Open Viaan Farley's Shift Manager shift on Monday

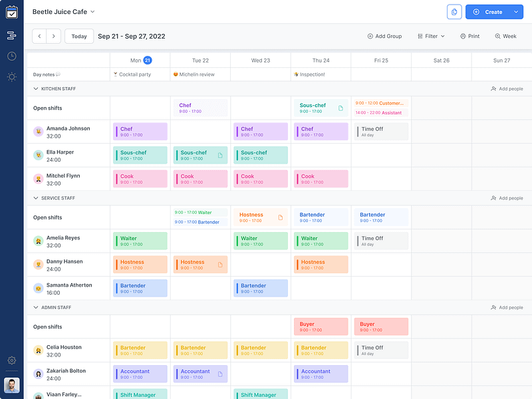pos(140,394)
